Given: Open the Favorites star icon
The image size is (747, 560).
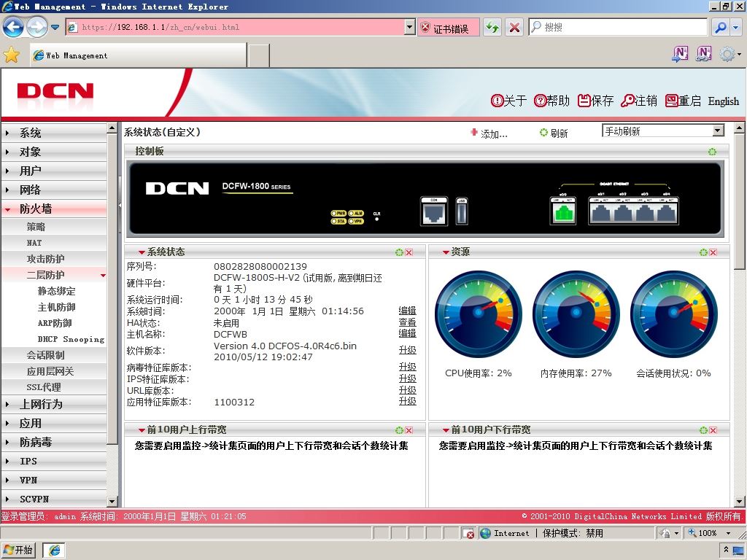Looking at the screenshot, I should (x=12, y=55).
